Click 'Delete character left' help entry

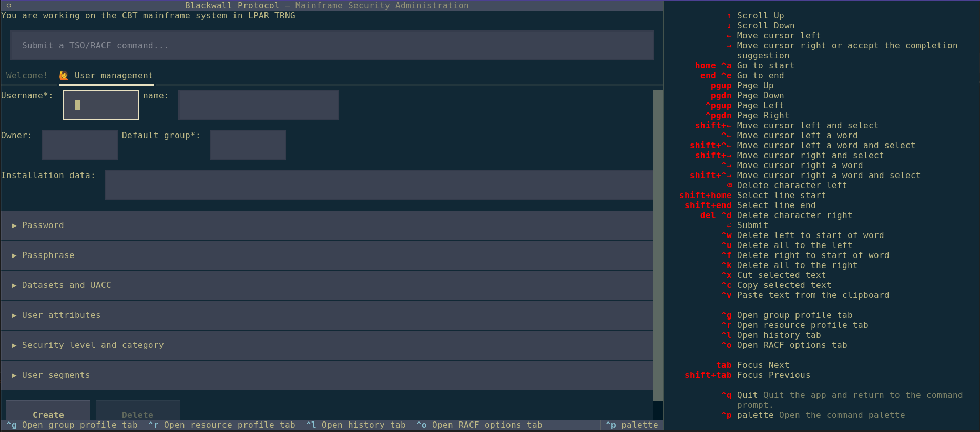click(x=792, y=186)
